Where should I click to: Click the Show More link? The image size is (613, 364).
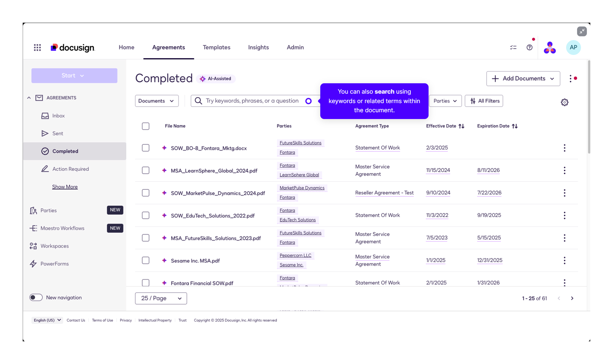65,187
